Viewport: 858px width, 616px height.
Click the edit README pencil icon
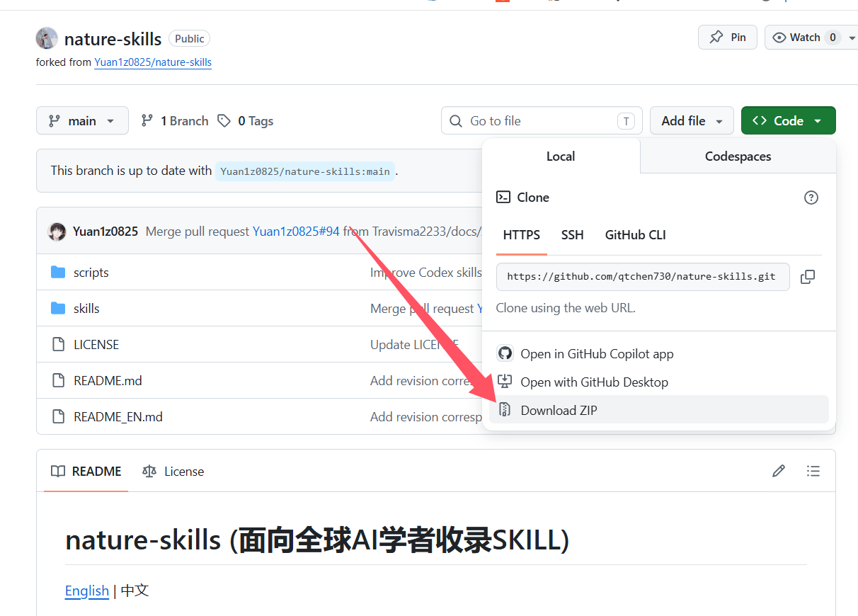pyautogui.click(x=779, y=471)
